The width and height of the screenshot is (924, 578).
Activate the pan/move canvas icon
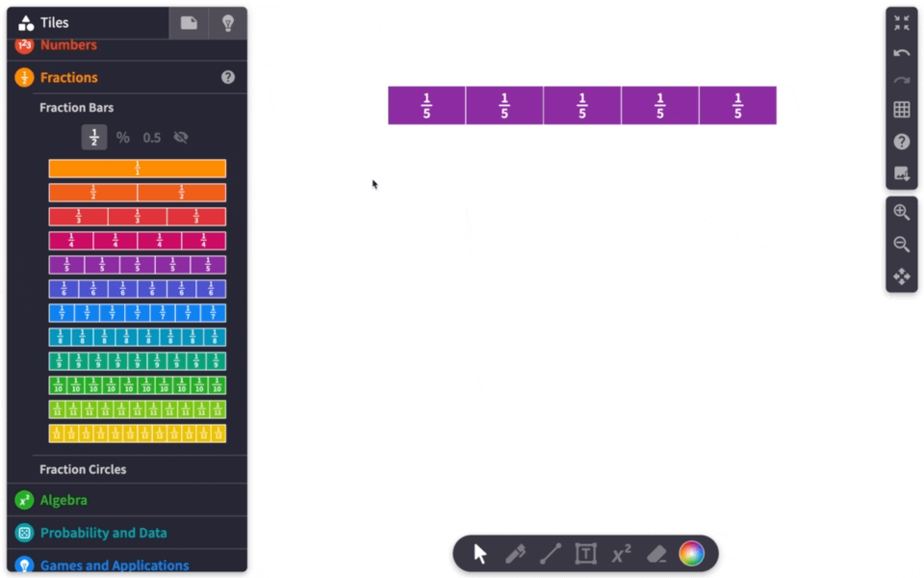902,276
